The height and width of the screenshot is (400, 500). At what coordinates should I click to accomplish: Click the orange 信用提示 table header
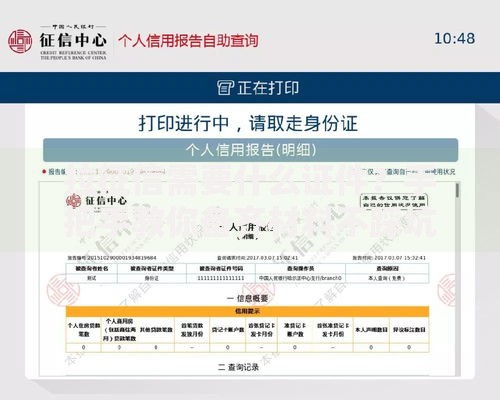pos(247,311)
